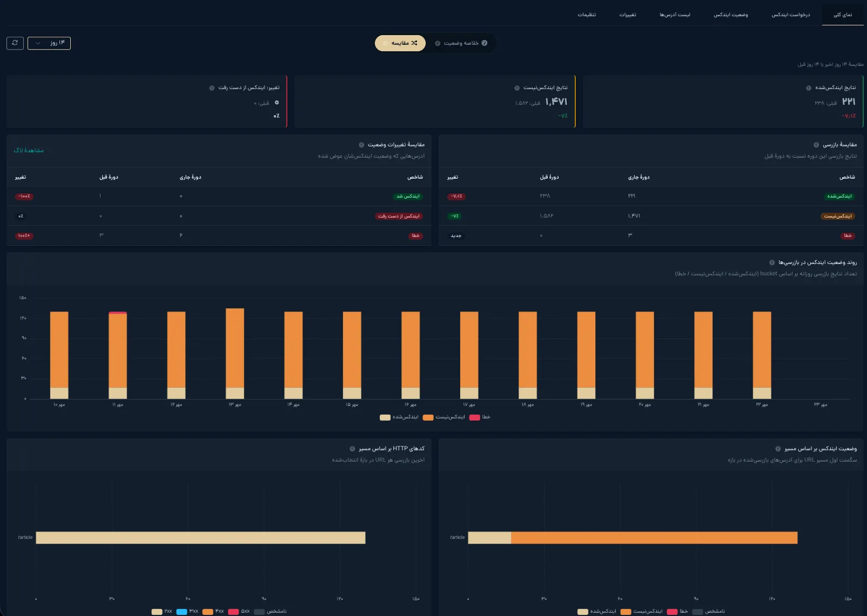
Task: Click the 3xx blue legend swatch
Action: pos(182,612)
